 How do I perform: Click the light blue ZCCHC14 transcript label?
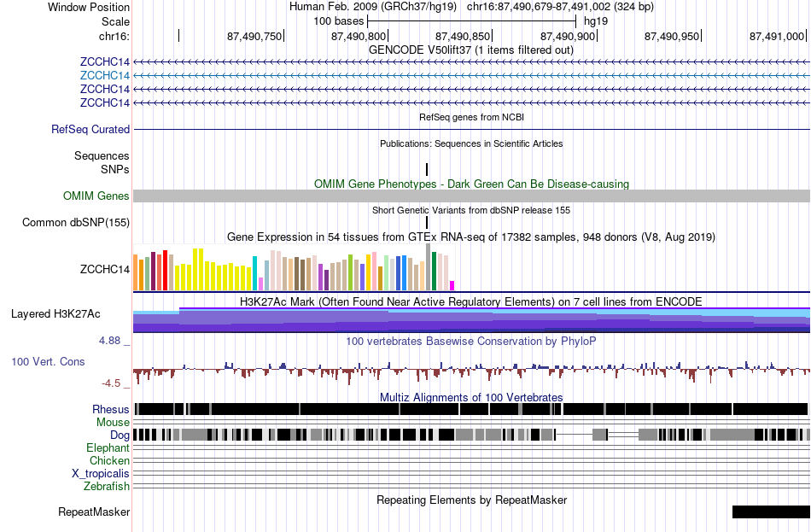[105, 75]
